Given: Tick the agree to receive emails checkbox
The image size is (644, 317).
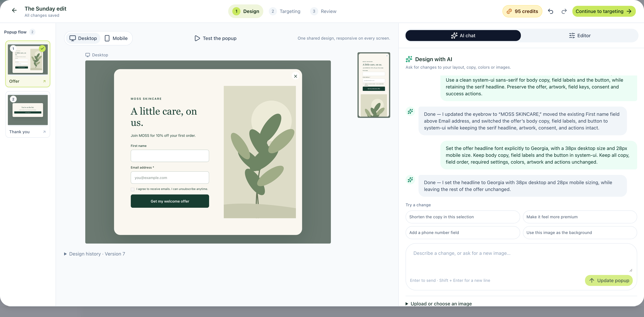Looking at the screenshot, I should tap(133, 189).
